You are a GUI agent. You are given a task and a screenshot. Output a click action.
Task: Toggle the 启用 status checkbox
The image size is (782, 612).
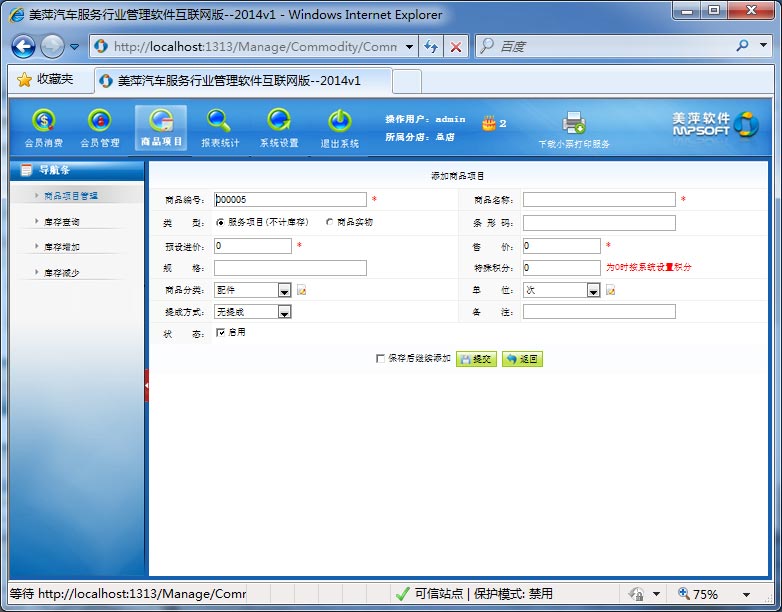coord(221,333)
